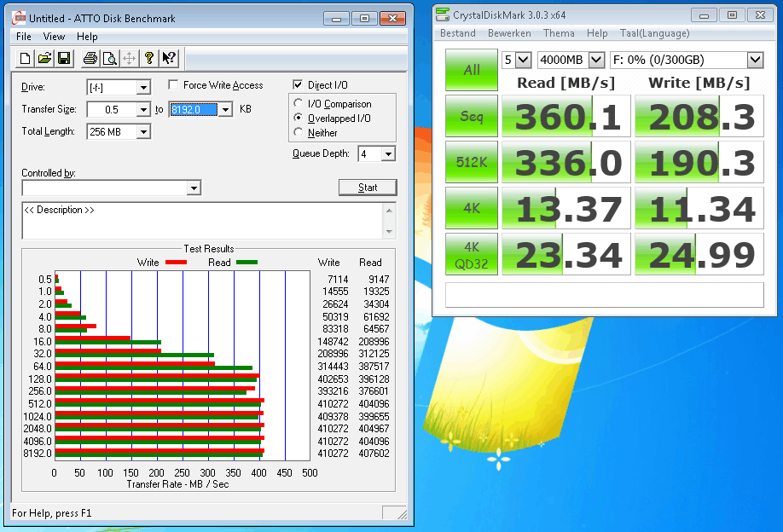Viewport: 783px width, 532px height.
Task: Click the New file toolbar icon
Action: pos(25,58)
